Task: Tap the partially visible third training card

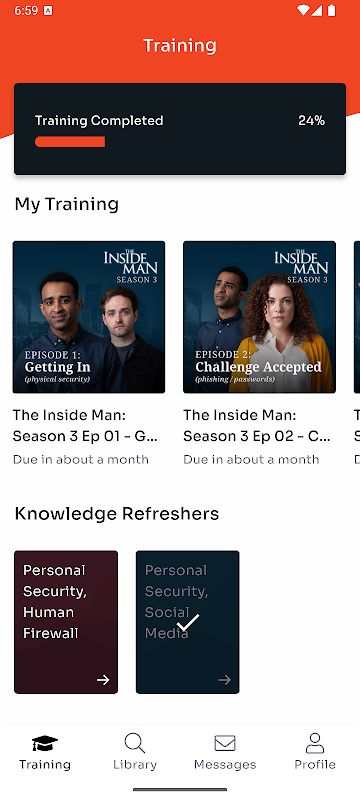Action: coord(357,317)
